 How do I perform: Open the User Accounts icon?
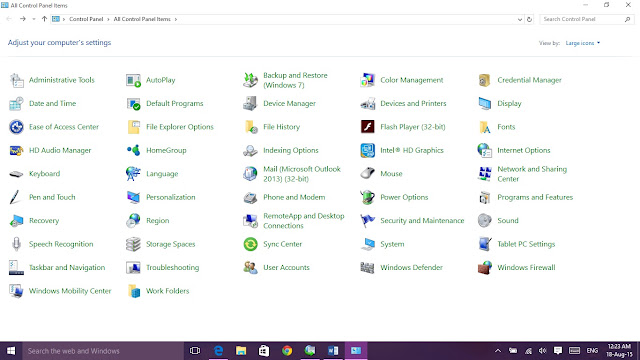click(x=250, y=268)
